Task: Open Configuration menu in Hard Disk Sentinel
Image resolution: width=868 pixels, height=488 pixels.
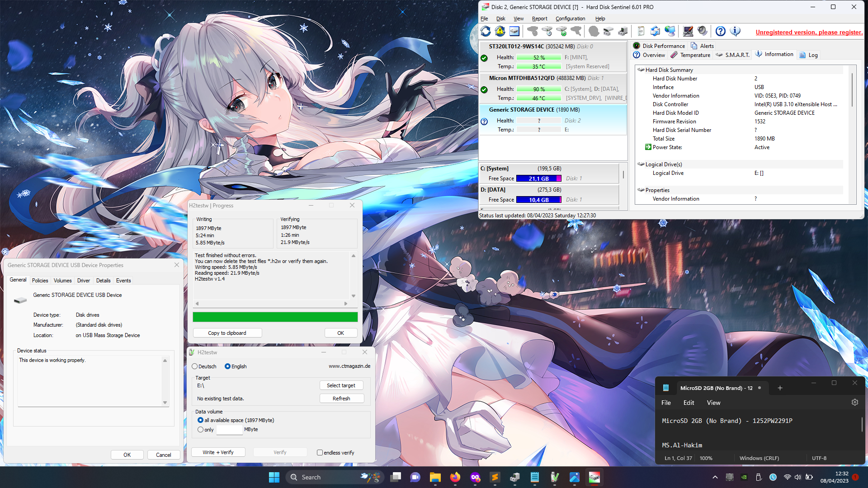Action: tap(570, 19)
